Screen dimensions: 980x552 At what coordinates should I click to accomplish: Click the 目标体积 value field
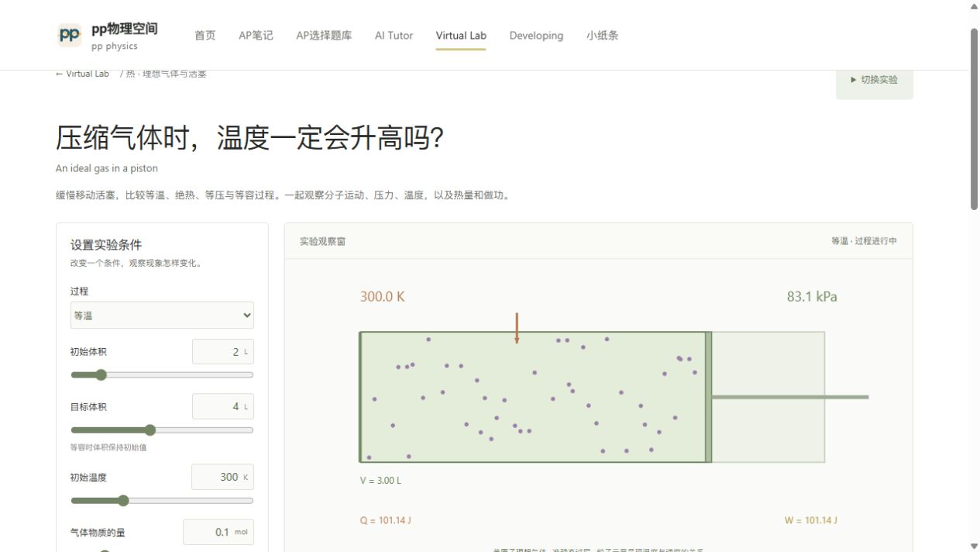click(223, 407)
